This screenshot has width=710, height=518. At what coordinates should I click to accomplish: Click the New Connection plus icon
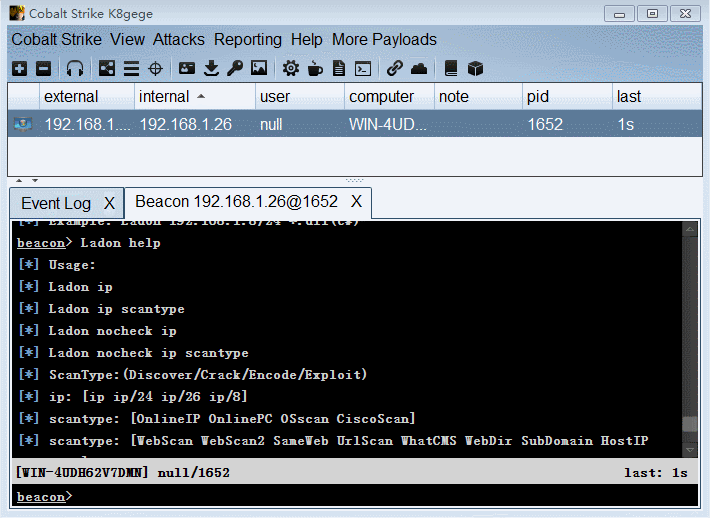point(19,69)
